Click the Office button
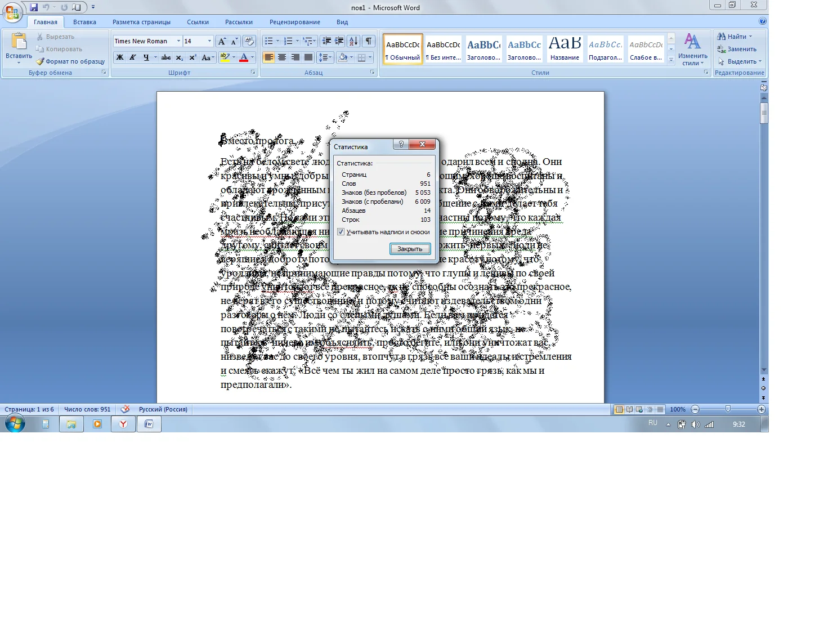Viewport: 824px width, 644px height. (x=12, y=12)
